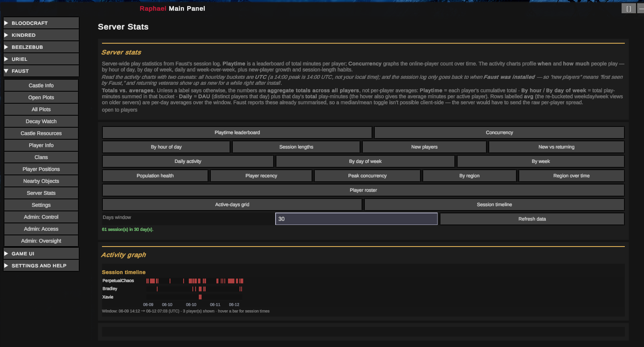Open the Clans page

tap(41, 157)
